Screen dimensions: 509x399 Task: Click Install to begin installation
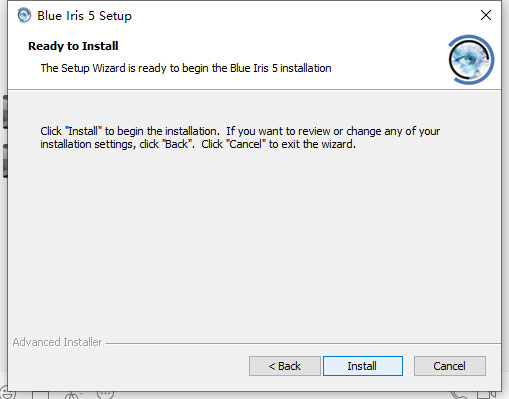click(363, 366)
